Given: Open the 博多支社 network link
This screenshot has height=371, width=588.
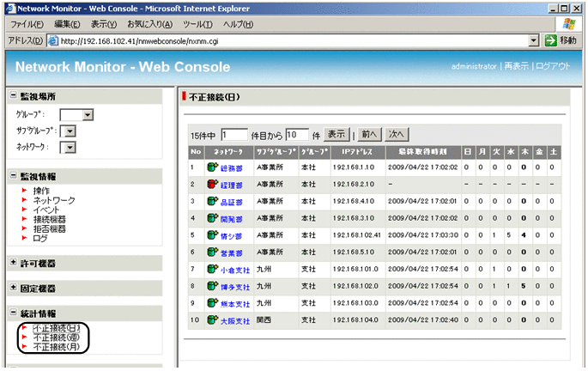Looking at the screenshot, I should pos(234,288).
